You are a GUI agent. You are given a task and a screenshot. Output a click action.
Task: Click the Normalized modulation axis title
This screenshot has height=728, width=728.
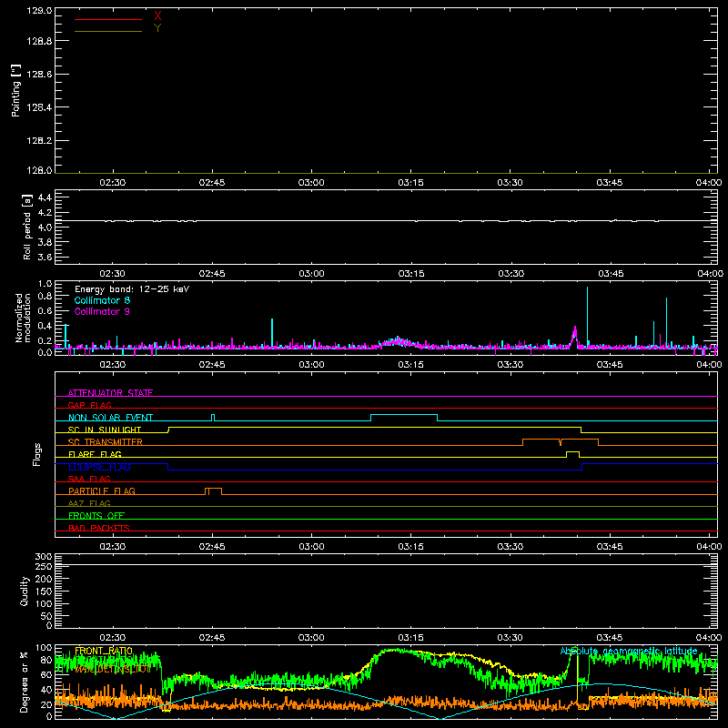tap(22, 318)
